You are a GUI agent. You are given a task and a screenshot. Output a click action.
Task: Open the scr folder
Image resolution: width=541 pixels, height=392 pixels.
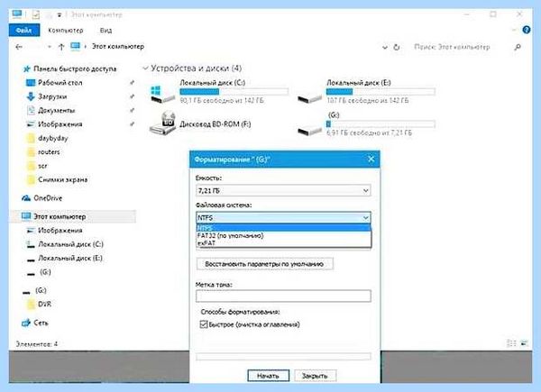coord(42,166)
